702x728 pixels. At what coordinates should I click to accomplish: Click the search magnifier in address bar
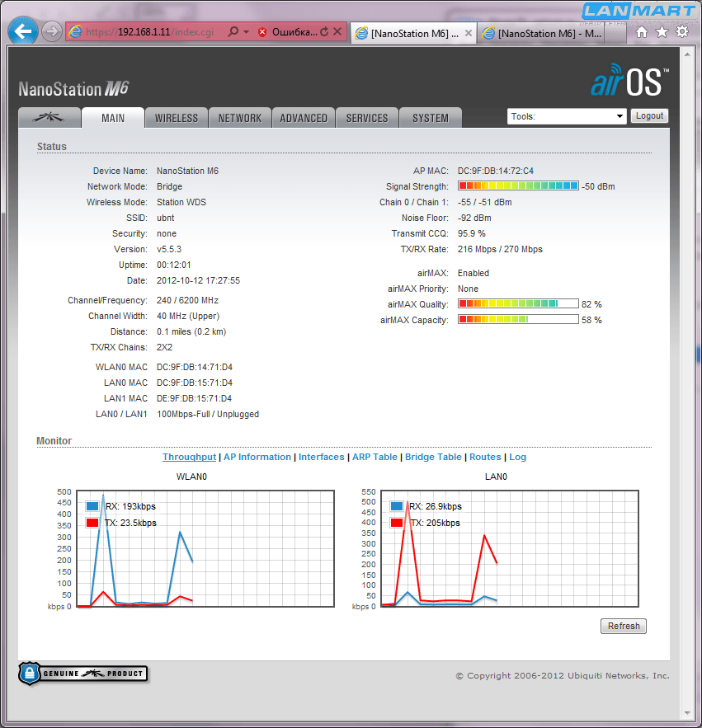[x=233, y=31]
